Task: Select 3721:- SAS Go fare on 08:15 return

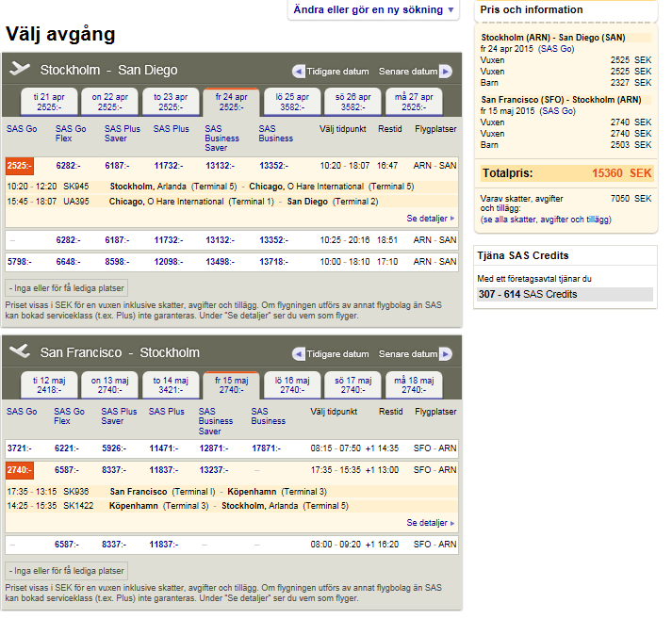Action: (19, 448)
